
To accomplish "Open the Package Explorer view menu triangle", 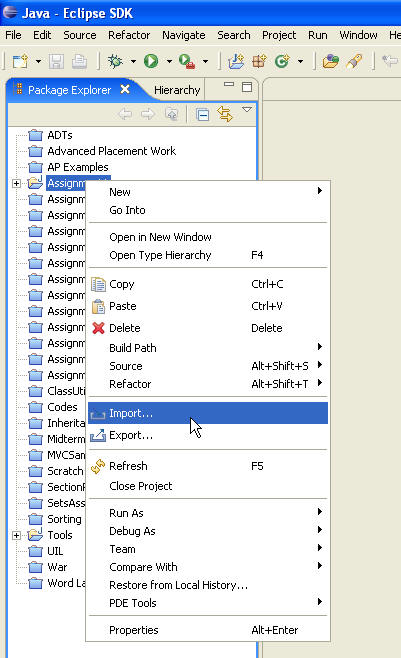I will 247,110.
